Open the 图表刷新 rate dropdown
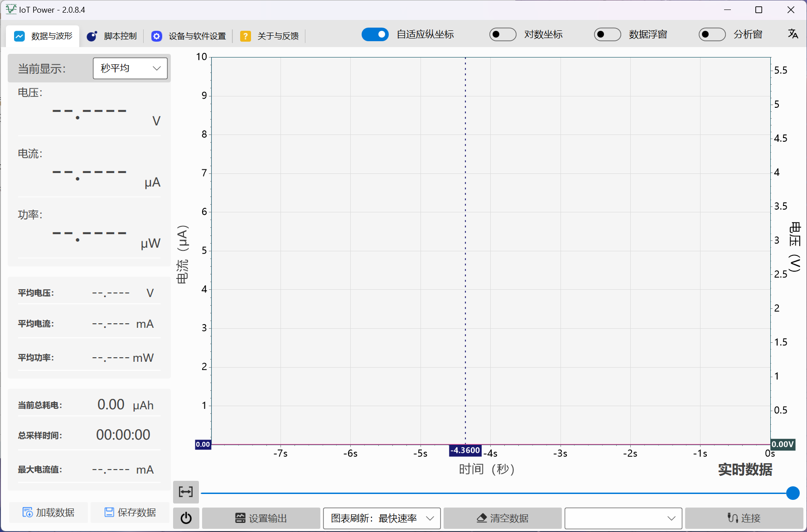 pos(382,518)
